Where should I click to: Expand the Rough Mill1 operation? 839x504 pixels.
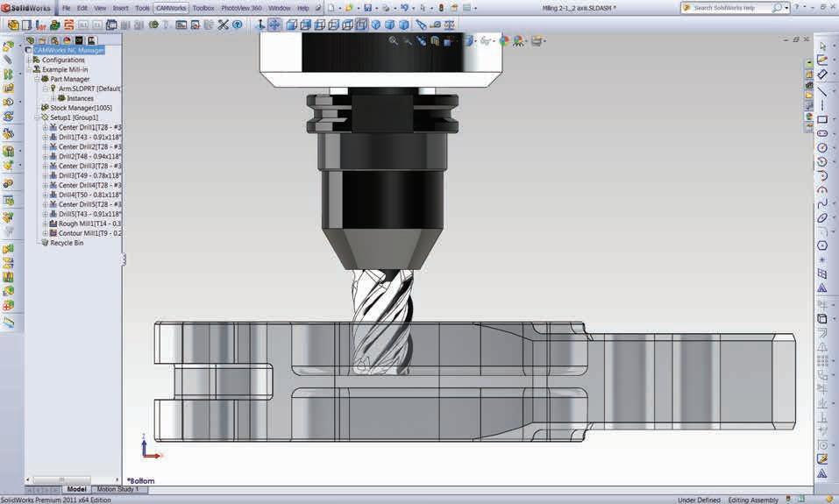coord(45,224)
